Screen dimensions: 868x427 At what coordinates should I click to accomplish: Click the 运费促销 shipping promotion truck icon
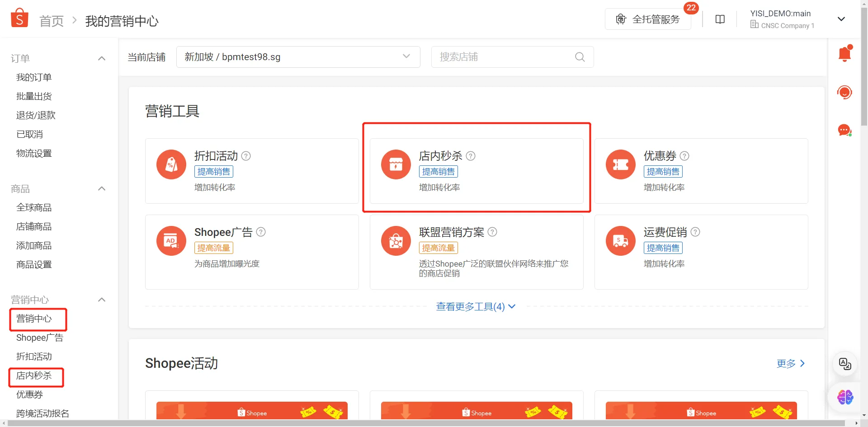tap(620, 241)
